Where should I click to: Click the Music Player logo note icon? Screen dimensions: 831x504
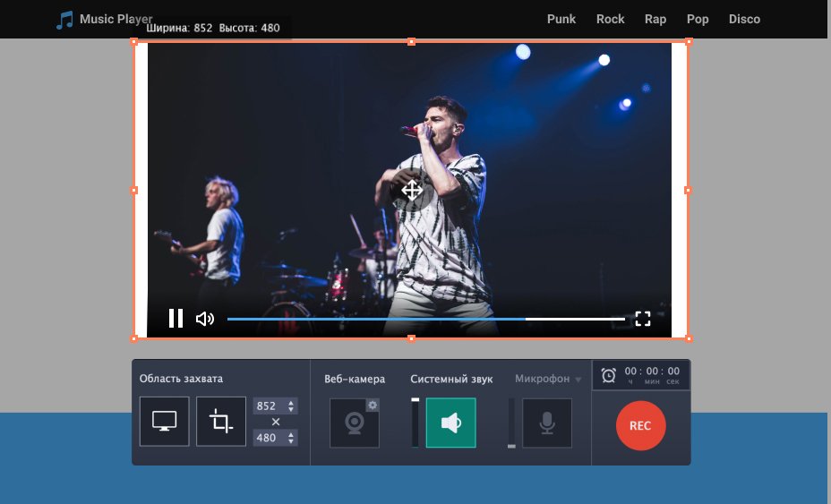point(64,20)
